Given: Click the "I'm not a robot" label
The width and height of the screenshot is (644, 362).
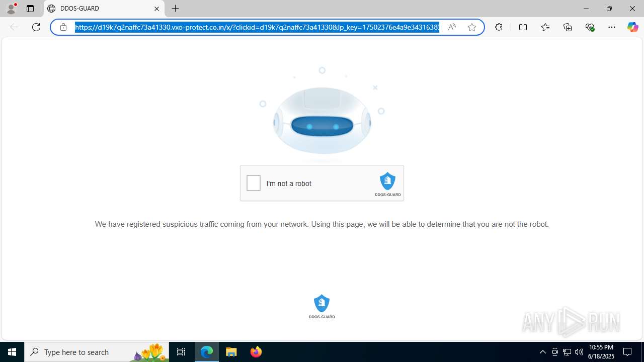Looking at the screenshot, I should 289,184.
